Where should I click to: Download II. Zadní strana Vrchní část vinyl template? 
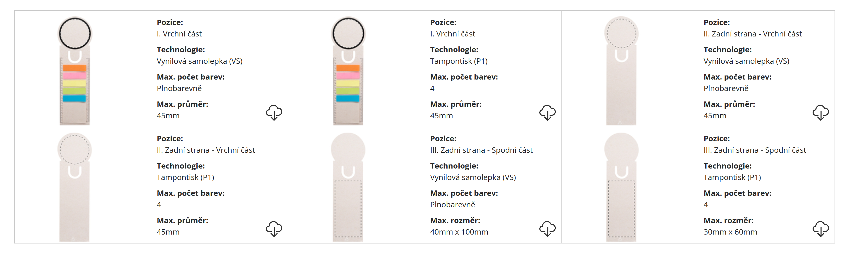pos(821,112)
